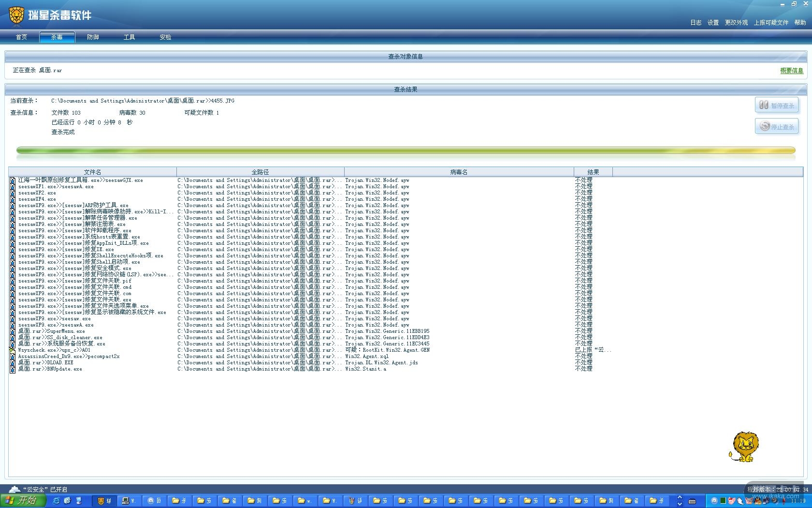Click the cloud icon beside “云安全”已开启

click(14, 489)
